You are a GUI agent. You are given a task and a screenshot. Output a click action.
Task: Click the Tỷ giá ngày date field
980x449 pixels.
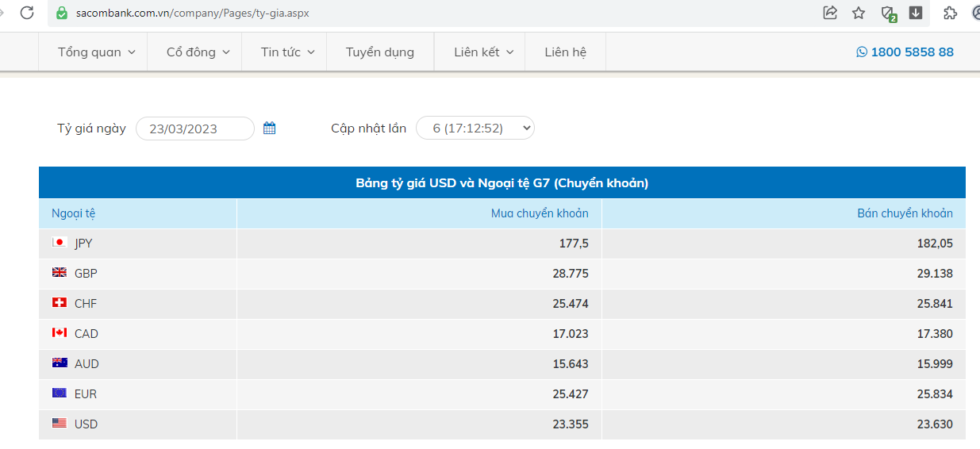[x=194, y=129]
